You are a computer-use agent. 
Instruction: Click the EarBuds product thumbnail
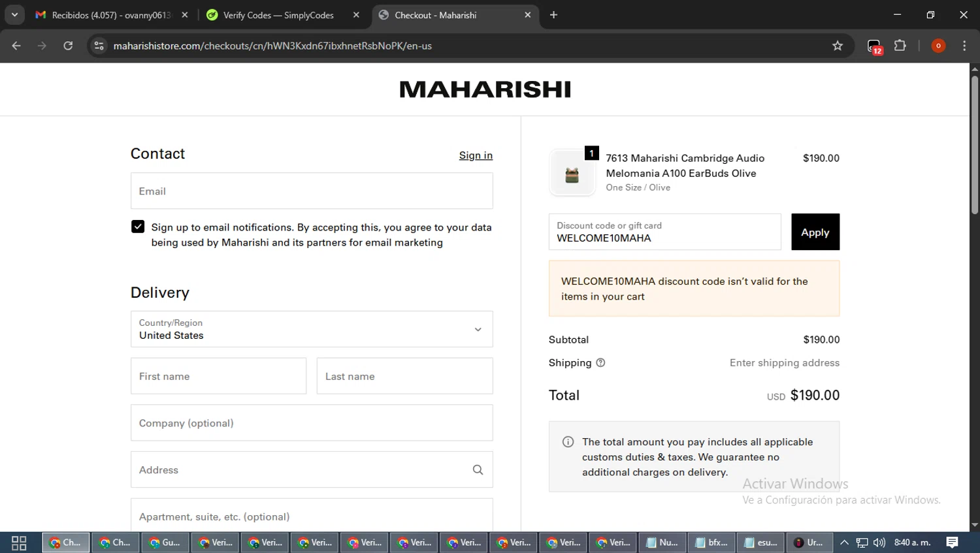click(572, 173)
